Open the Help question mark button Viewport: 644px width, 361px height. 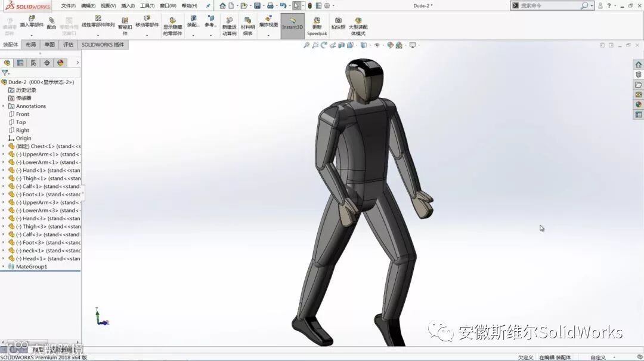609,6
